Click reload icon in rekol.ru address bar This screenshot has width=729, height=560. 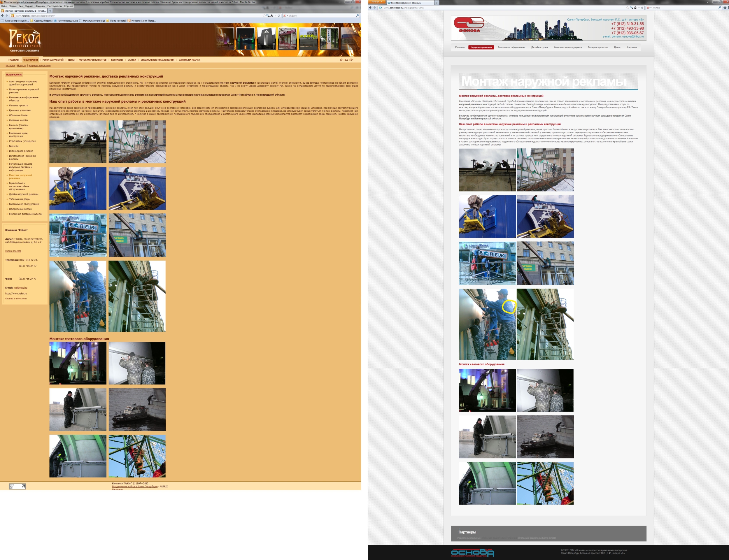pos(279,16)
